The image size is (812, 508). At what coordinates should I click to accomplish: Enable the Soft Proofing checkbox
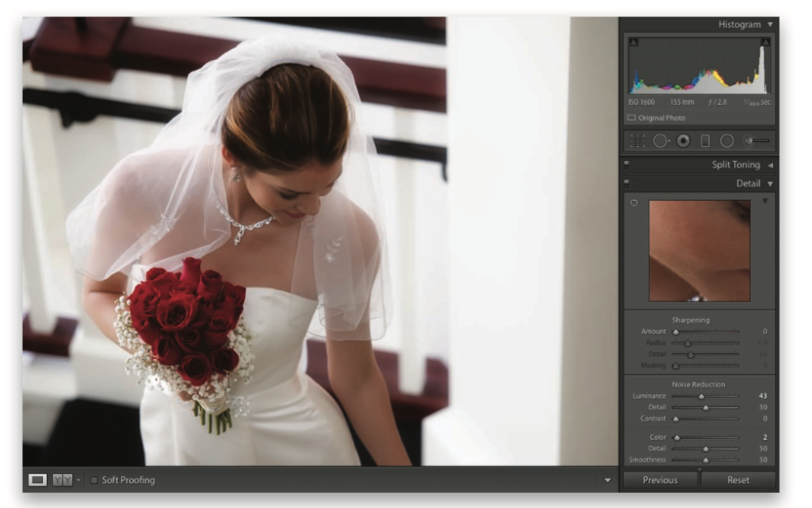coord(94,480)
